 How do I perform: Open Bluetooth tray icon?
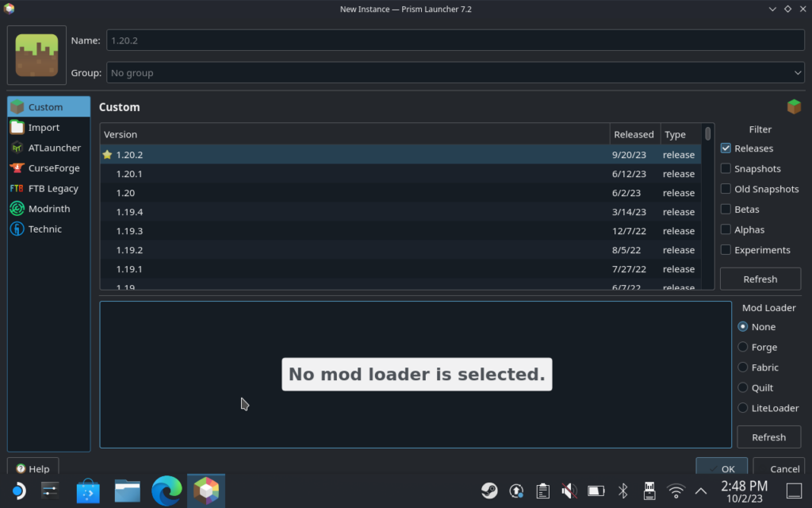(623, 491)
